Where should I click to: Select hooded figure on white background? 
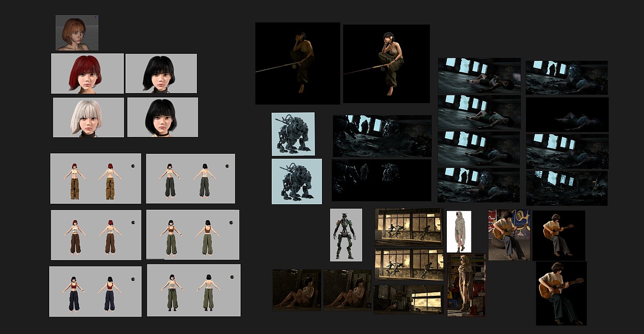pyautogui.click(x=459, y=231)
